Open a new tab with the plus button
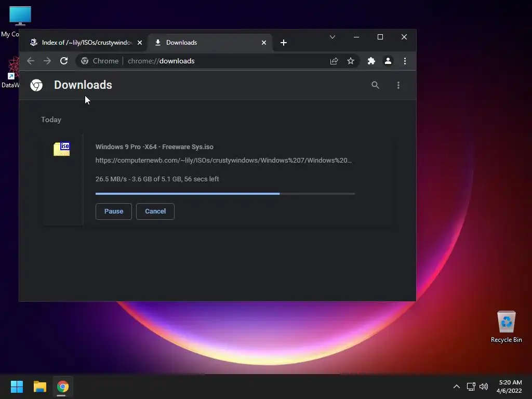The width and height of the screenshot is (532, 399). 284,43
